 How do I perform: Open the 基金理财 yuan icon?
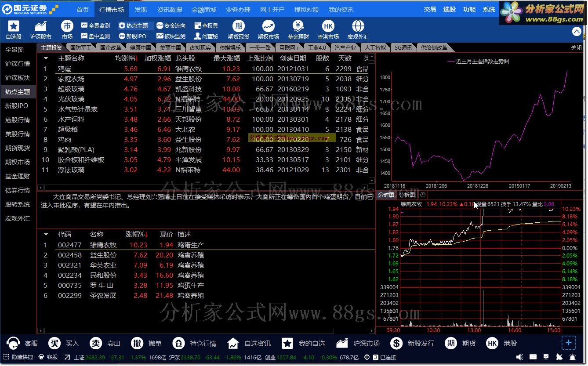(298, 26)
